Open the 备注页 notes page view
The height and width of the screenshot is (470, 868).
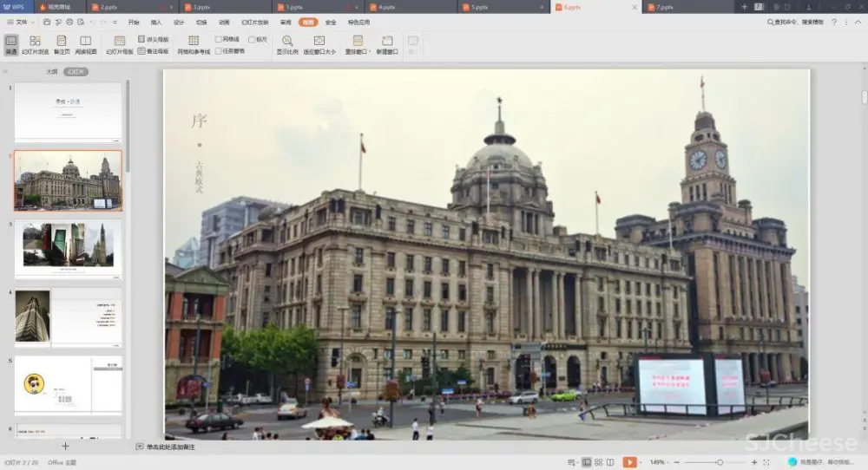click(x=61, y=45)
